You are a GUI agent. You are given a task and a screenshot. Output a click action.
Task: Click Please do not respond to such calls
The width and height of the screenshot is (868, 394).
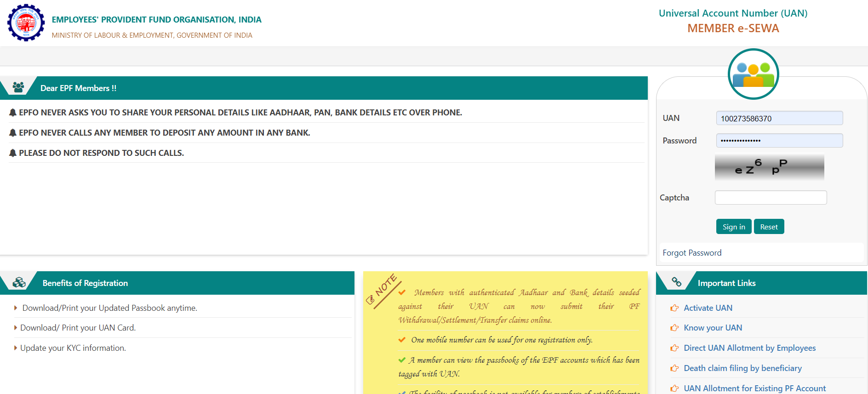click(x=101, y=153)
